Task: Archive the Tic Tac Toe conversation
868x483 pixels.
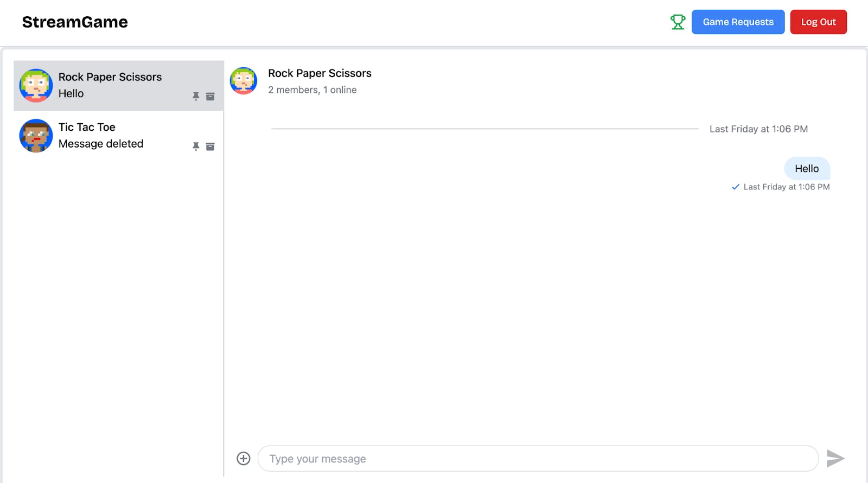Action: point(210,147)
